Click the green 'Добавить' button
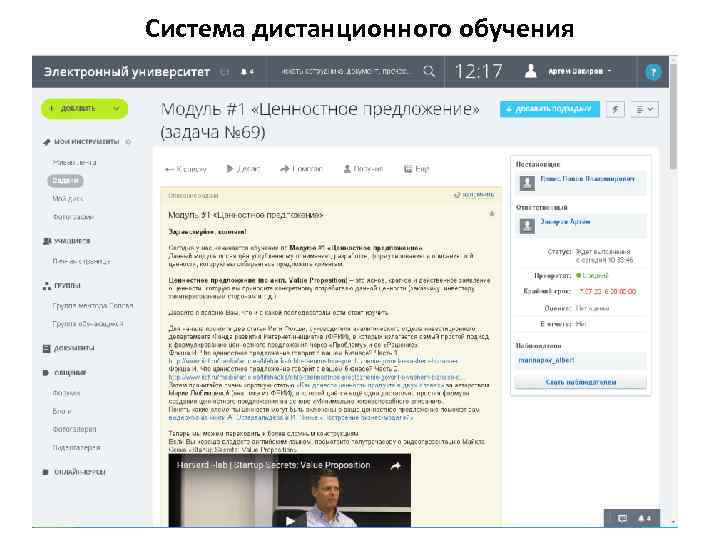The image size is (720, 540). [84, 108]
